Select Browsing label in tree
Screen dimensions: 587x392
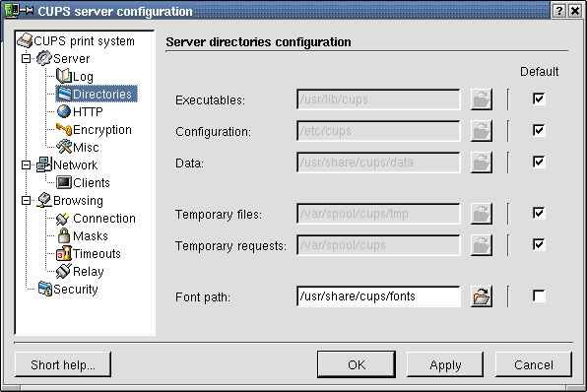78,201
